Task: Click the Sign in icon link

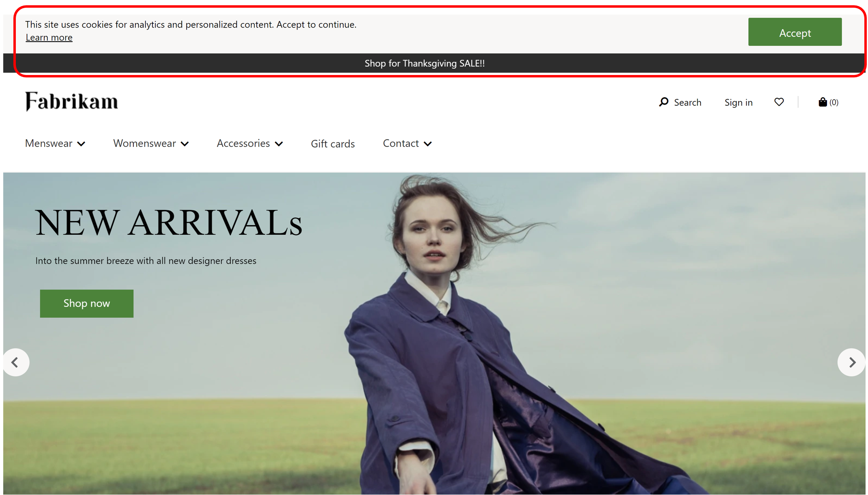Action: click(737, 102)
